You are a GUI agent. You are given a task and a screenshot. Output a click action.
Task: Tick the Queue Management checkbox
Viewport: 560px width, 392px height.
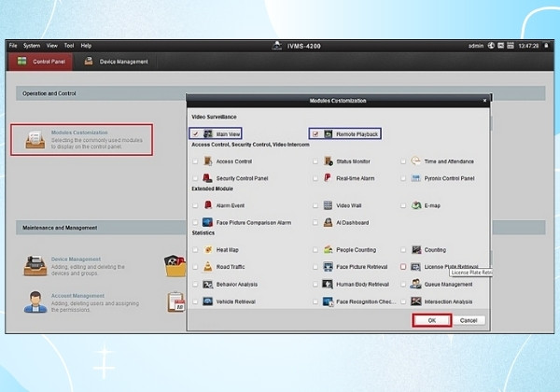[403, 285]
